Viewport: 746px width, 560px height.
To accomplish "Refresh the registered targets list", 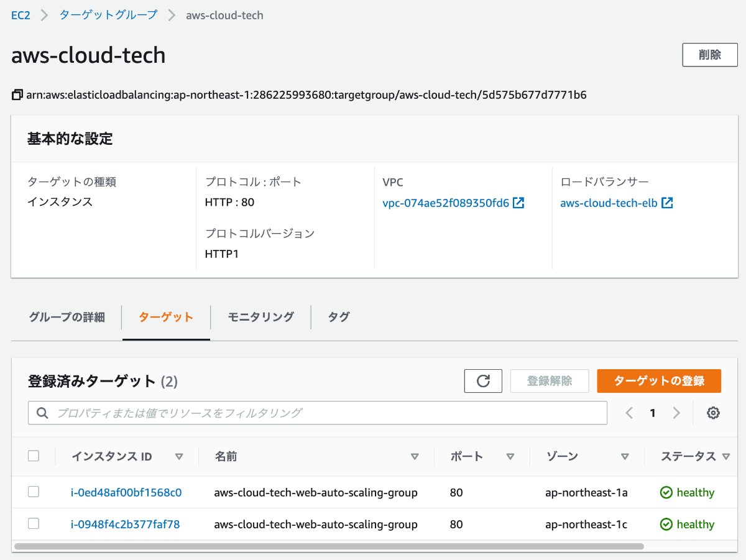I will (x=483, y=381).
